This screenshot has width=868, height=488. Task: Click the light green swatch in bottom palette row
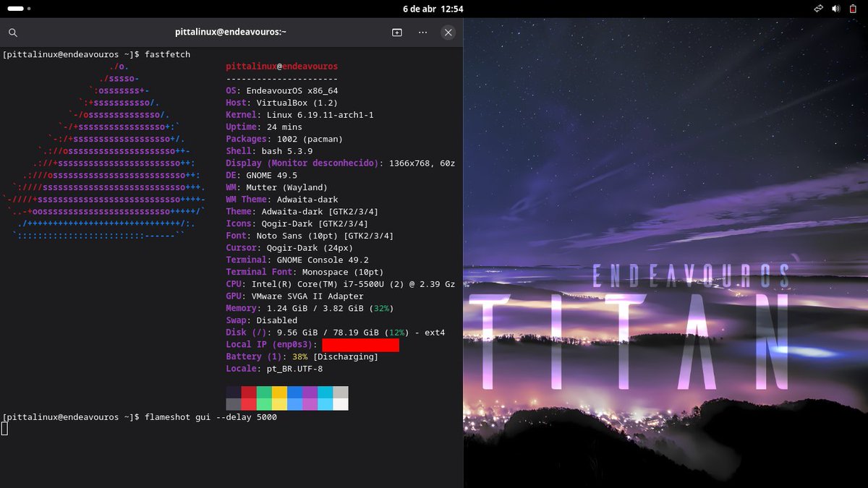(264, 404)
